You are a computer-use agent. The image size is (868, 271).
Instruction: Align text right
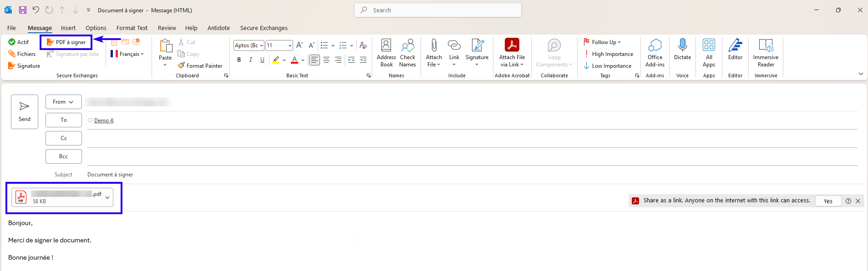click(338, 60)
